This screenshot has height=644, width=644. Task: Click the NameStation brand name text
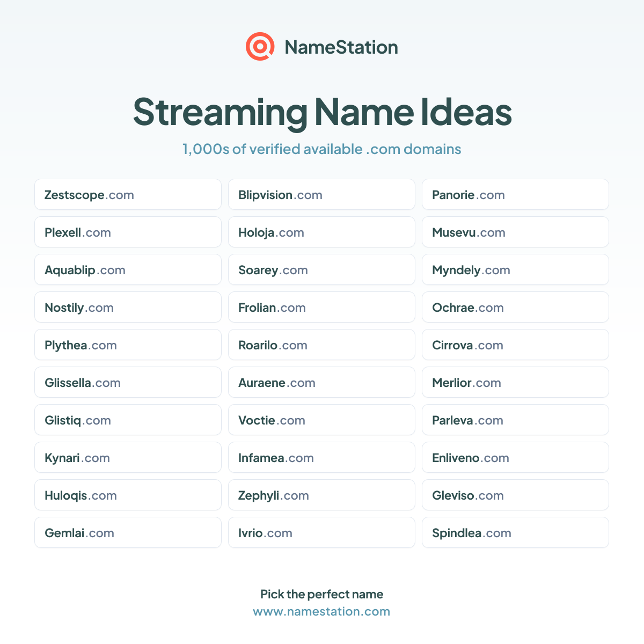click(341, 47)
